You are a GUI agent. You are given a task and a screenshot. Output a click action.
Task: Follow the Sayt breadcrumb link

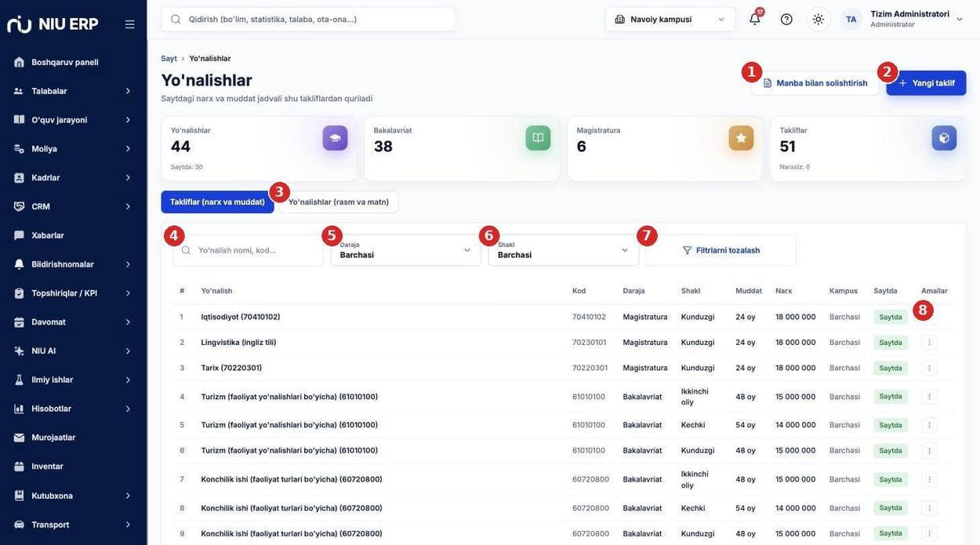coord(169,59)
